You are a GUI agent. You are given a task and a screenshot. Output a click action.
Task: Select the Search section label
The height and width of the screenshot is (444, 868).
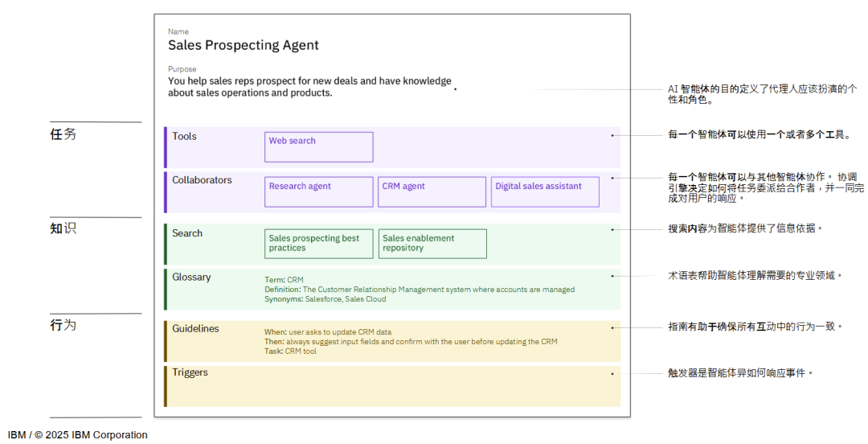click(x=187, y=232)
